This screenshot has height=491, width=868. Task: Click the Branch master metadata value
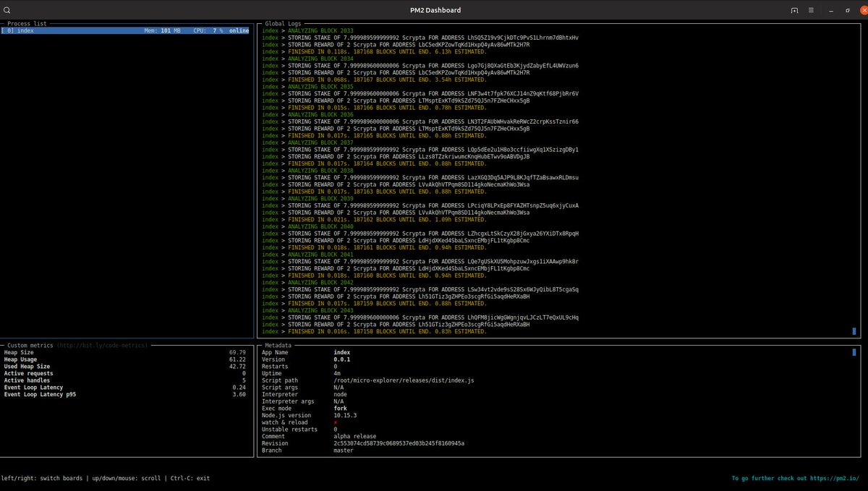click(344, 451)
